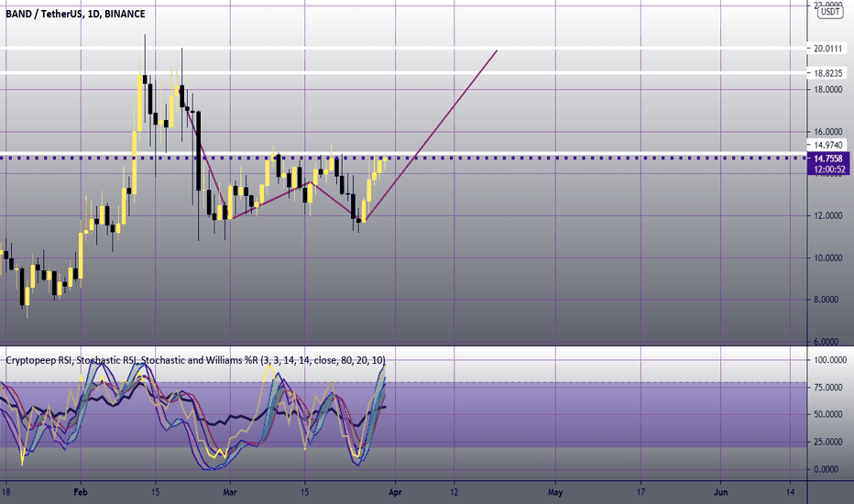Click the Cryptopeep RSI indicator title
Viewport: 854px width, 504px height.
click(x=195, y=360)
